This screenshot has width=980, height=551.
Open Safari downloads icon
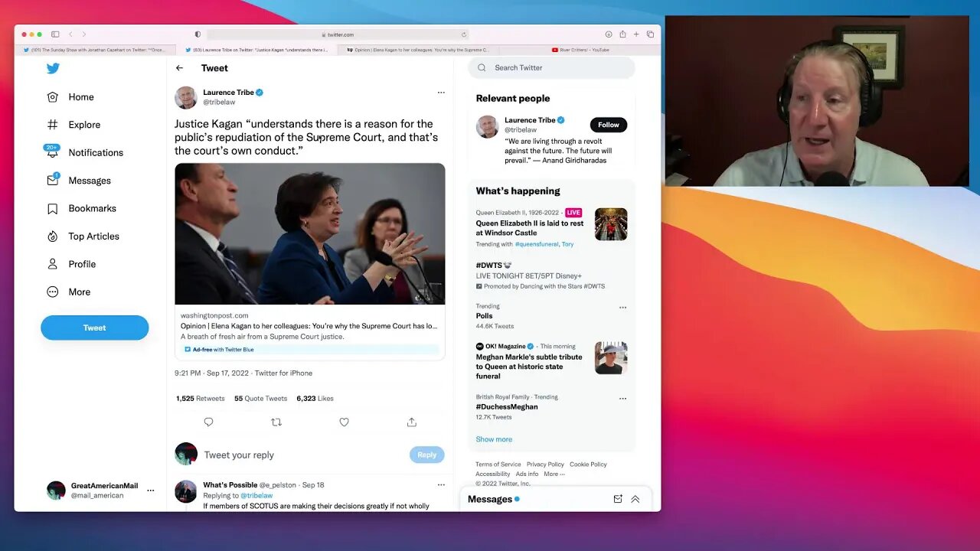609,34
